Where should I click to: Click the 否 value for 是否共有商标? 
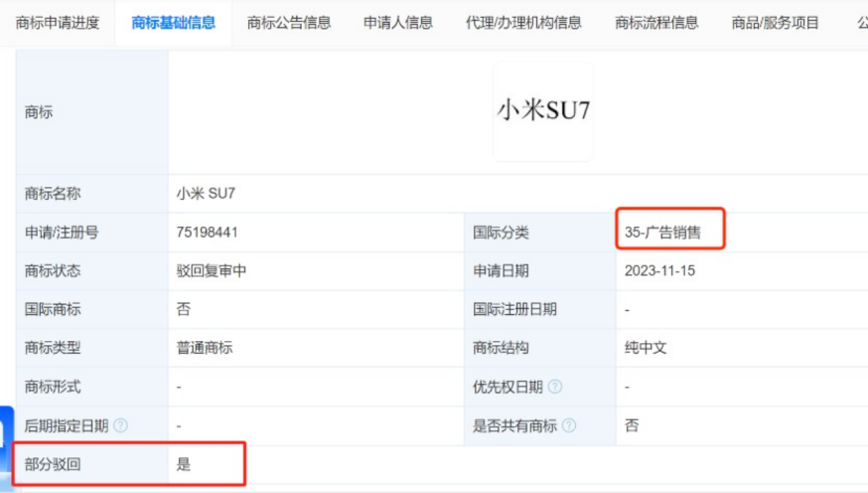click(632, 425)
